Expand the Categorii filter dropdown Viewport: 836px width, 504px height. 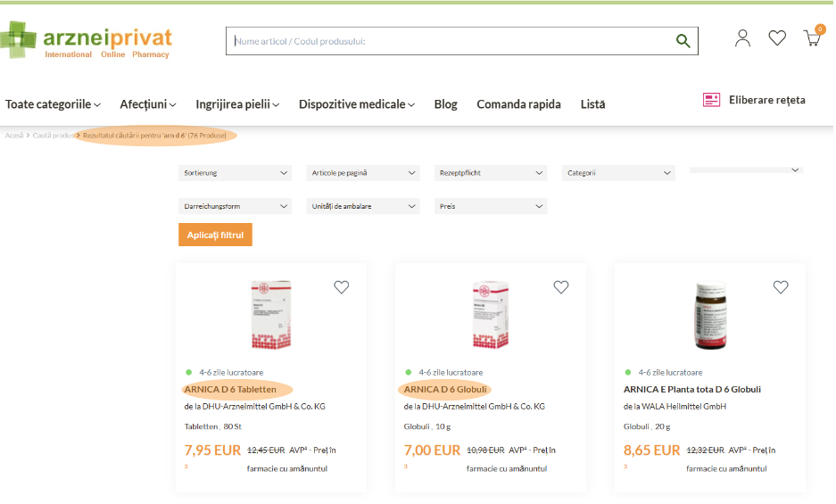coord(618,173)
